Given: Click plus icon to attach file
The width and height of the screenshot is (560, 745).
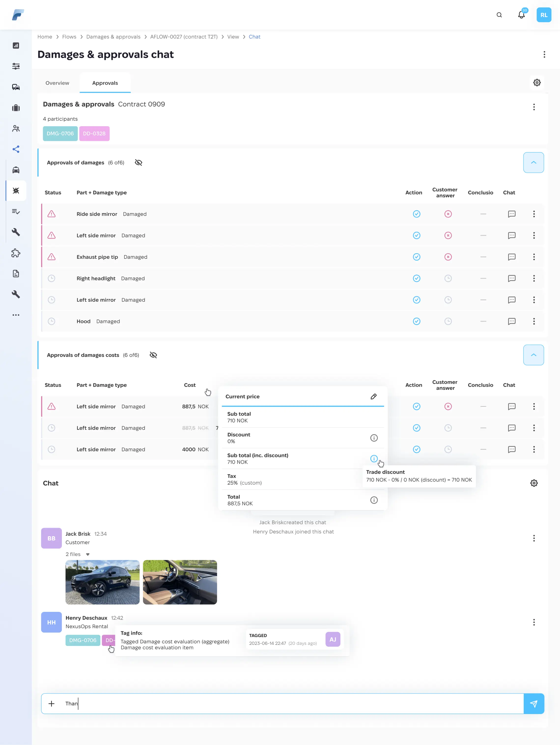Looking at the screenshot, I should [x=52, y=704].
